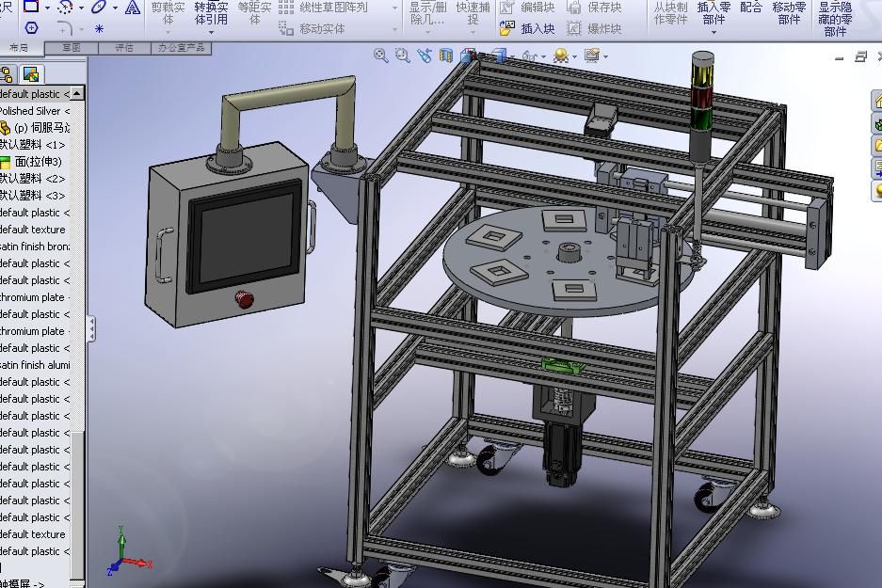Click the text tool 'A' sketch icon
This screenshot has width=882, height=588.
[132, 8]
